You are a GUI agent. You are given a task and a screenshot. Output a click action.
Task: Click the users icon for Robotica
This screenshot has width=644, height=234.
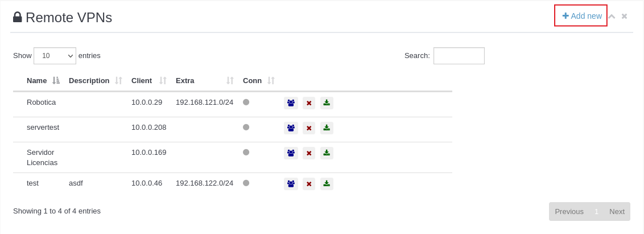pos(291,103)
